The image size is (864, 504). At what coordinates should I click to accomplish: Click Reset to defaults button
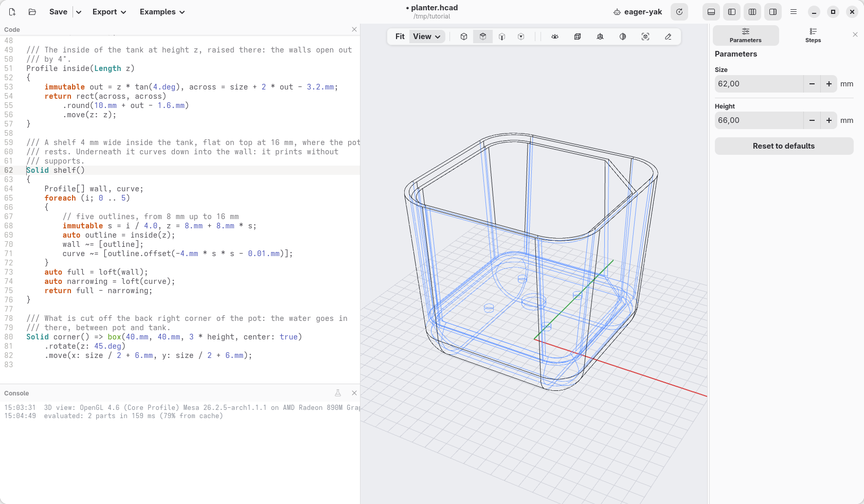784,146
